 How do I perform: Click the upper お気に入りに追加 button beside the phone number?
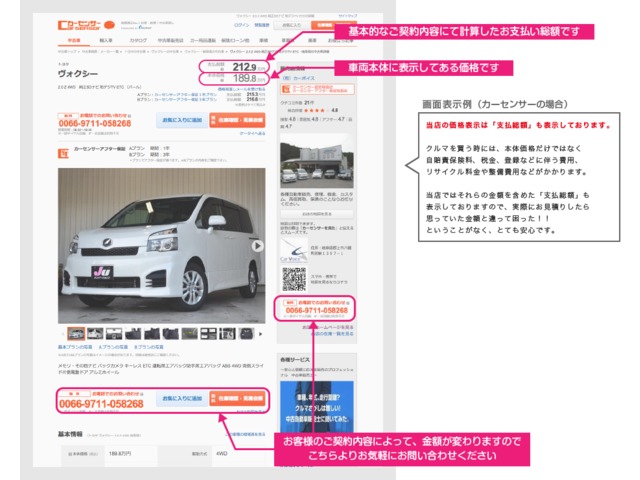[182, 120]
